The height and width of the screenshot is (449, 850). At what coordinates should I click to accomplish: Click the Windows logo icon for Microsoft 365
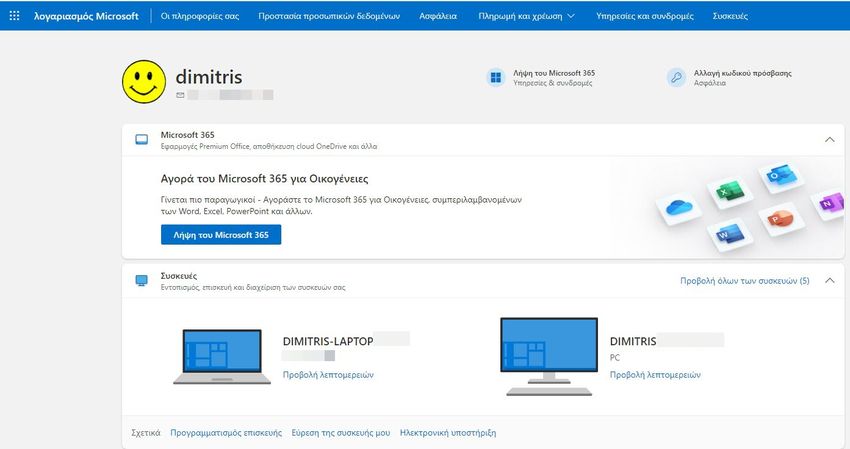pyautogui.click(x=495, y=78)
